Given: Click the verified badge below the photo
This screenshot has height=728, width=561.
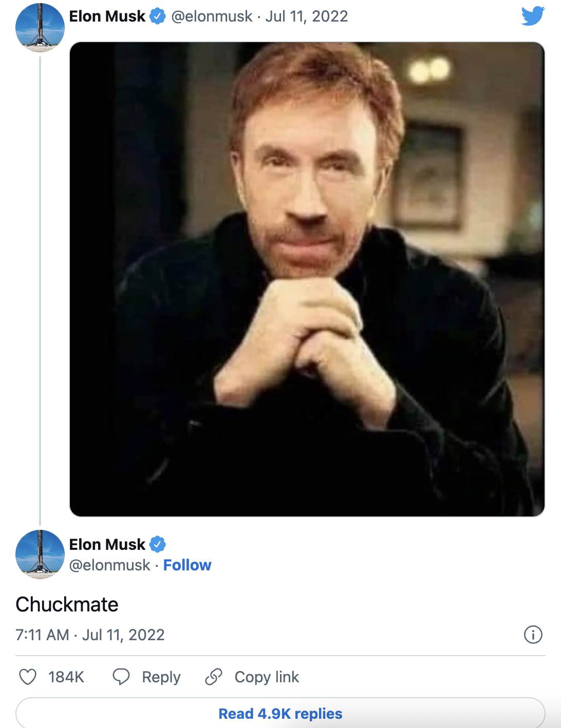Looking at the screenshot, I should point(158,543).
